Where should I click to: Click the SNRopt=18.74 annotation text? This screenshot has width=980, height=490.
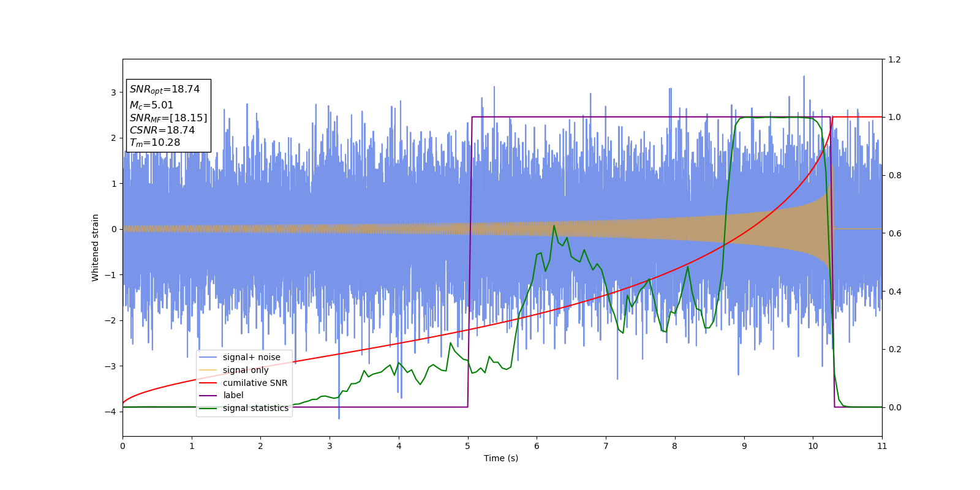[165, 89]
